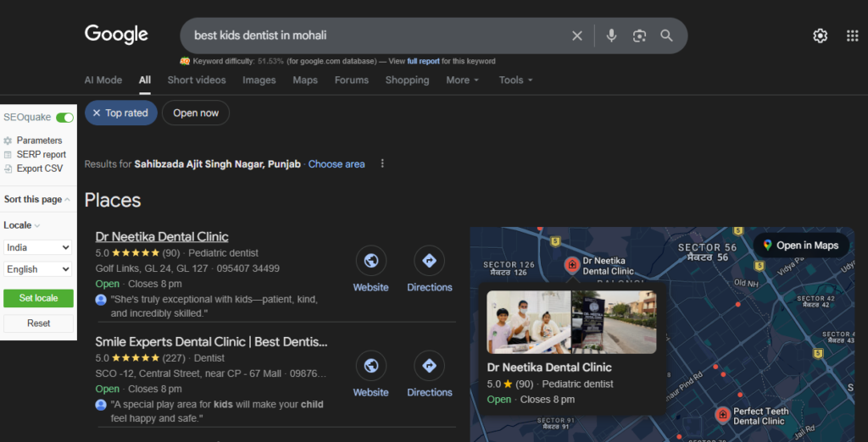Collapse the Locale section
This screenshot has height=442, width=868.
pos(21,225)
